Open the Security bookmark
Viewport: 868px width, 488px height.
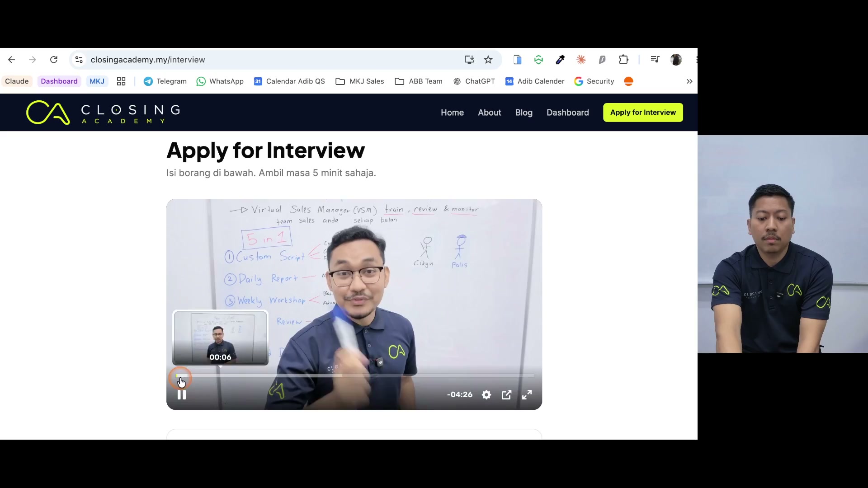[x=594, y=81]
